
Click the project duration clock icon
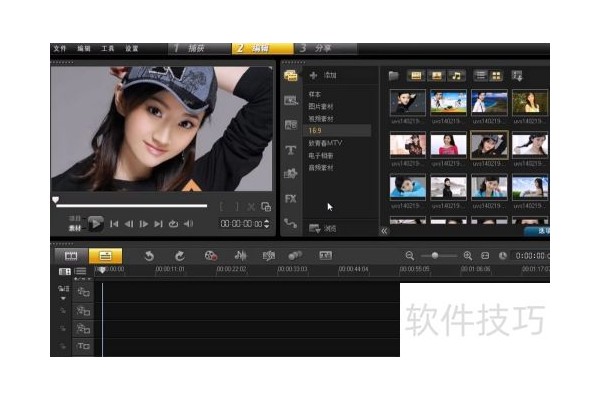tap(502, 256)
